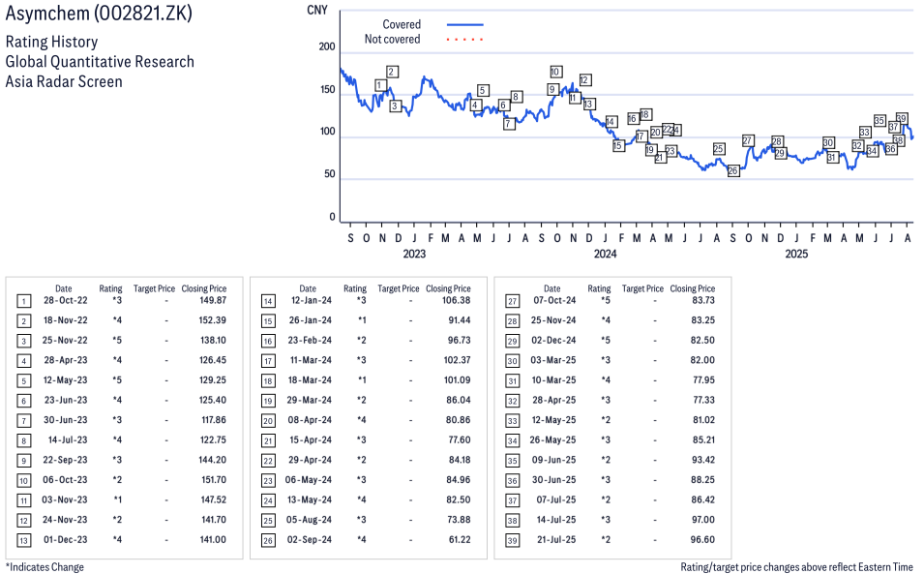Click closing price 138.10
The height and width of the screenshot is (574, 924).
[213, 341]
